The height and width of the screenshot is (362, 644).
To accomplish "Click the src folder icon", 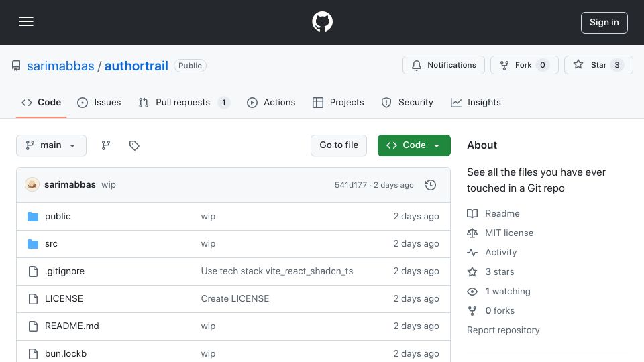I will 33,244.
